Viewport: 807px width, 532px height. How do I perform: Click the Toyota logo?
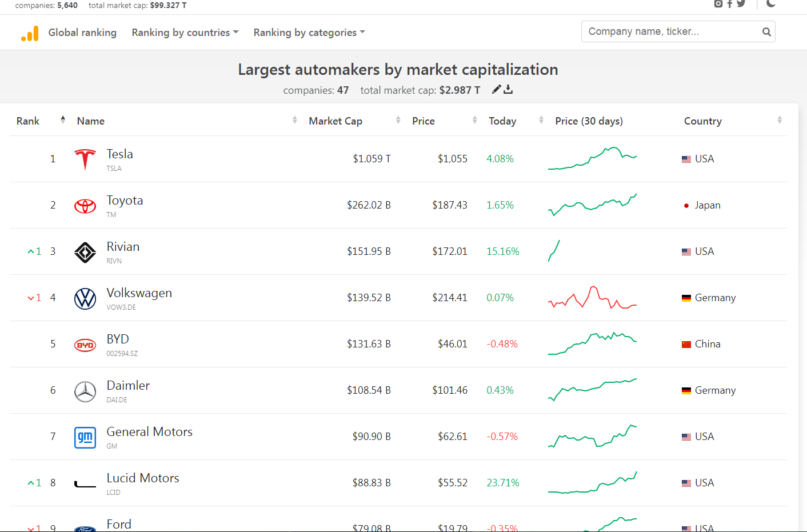coord(85,206)
